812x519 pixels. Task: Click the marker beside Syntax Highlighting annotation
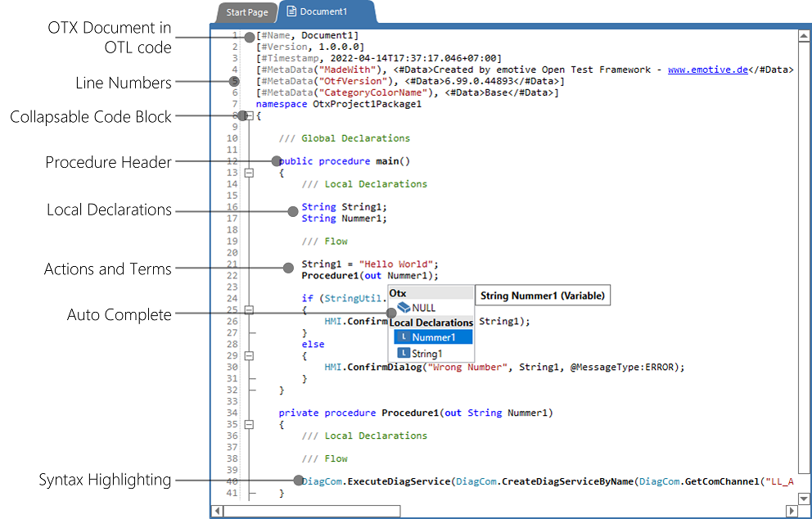pyautogui.click(x=300, y=481)
